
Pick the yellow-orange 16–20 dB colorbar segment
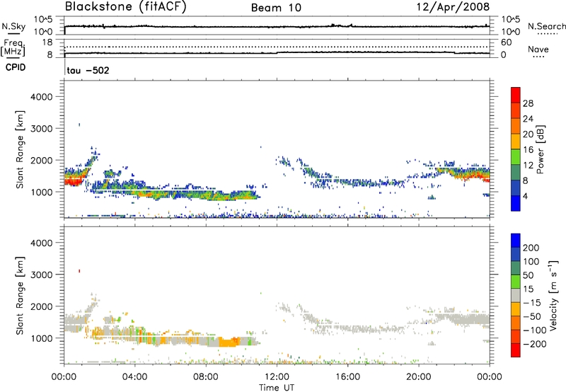[x=516, y=142]
